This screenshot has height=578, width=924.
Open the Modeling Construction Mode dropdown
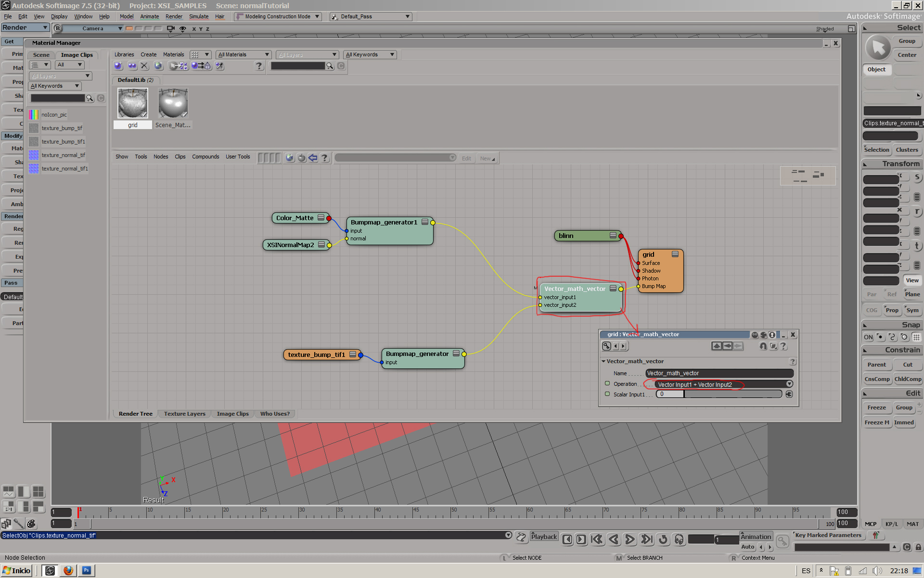[x=278, y=16]
